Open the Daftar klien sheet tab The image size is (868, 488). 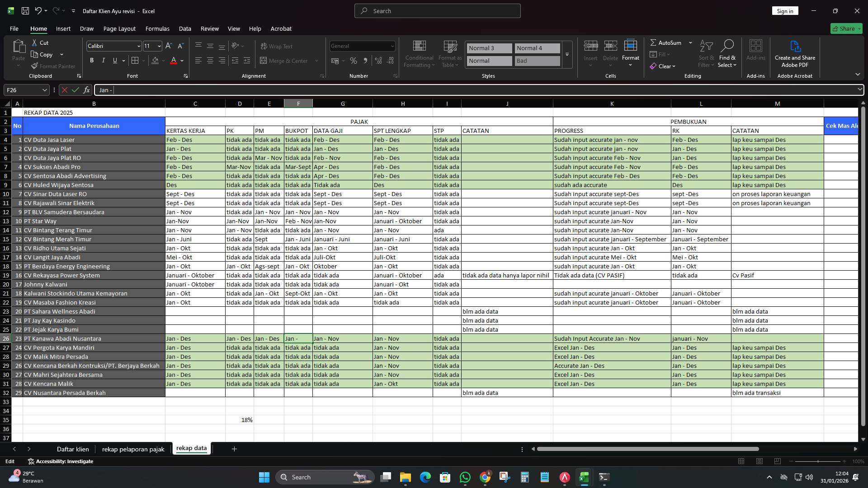tap(73, 449)
